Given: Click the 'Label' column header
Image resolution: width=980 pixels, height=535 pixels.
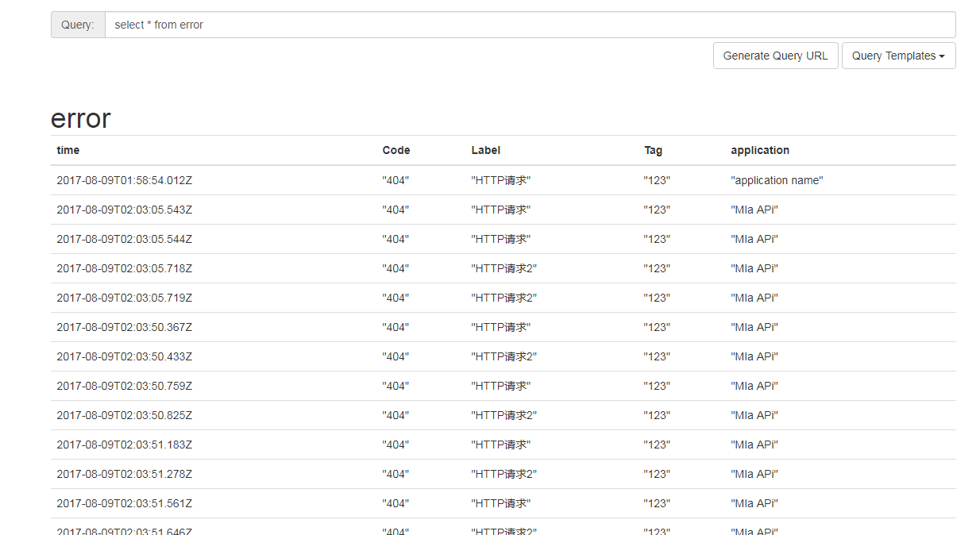Looking at the screenshot, I should 485,150.
